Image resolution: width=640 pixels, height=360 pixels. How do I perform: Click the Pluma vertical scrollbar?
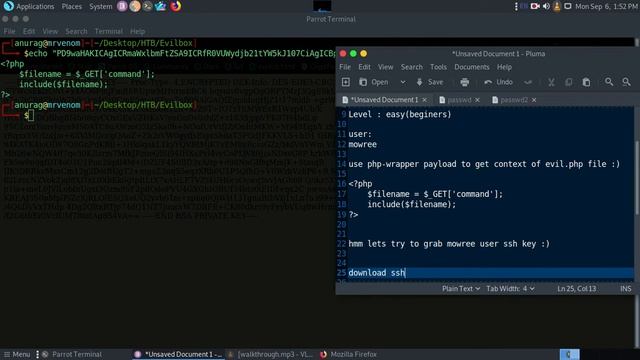637,178
